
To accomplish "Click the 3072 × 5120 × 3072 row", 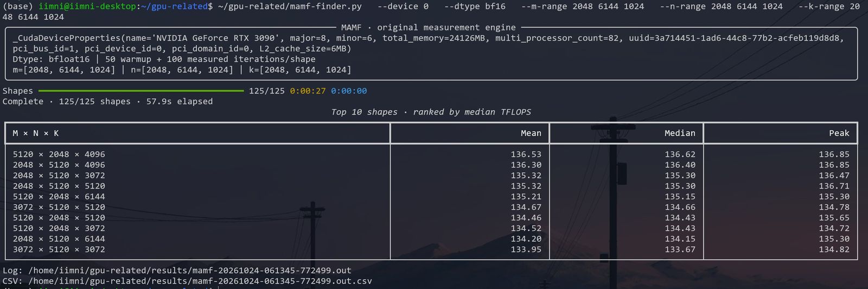I will [431, 249].
